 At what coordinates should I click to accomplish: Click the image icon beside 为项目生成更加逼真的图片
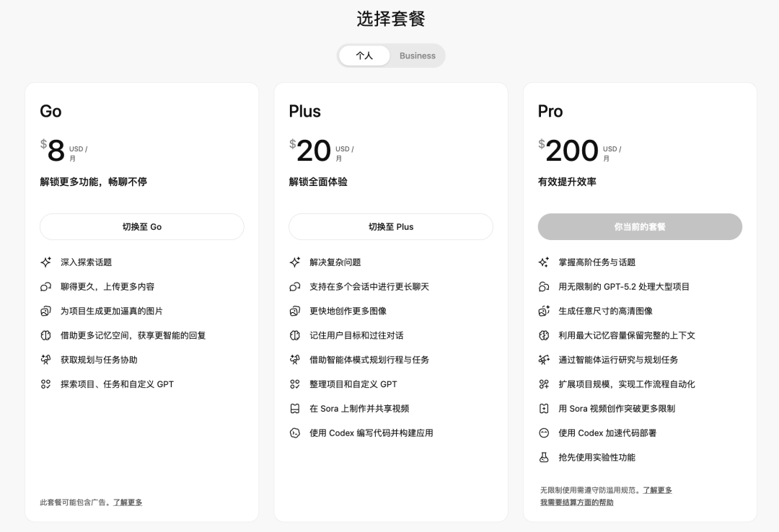point(45,311)
